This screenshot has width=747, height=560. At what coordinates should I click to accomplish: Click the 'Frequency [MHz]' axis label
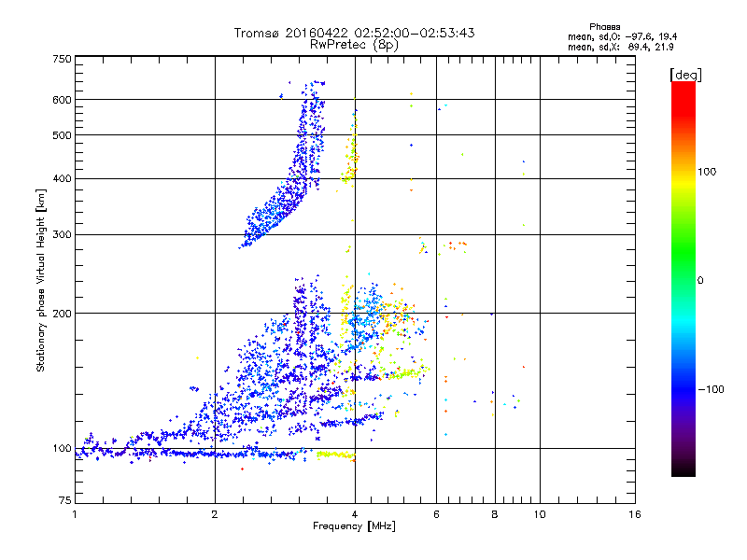coord(354,526)
